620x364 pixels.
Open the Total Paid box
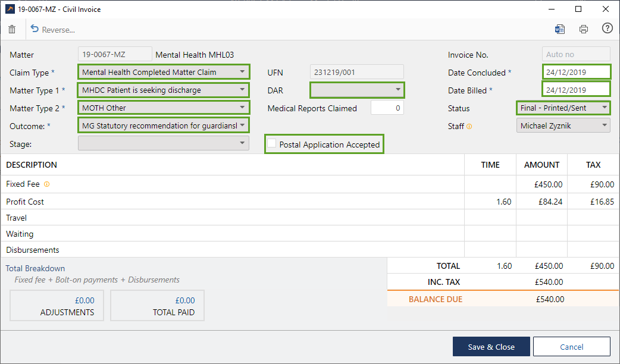(157, 306)
